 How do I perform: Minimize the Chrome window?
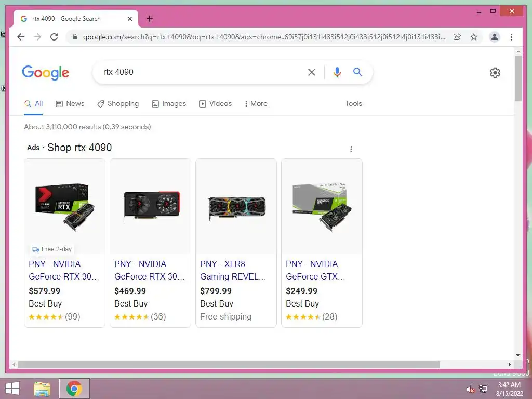(x=478, y=11)
